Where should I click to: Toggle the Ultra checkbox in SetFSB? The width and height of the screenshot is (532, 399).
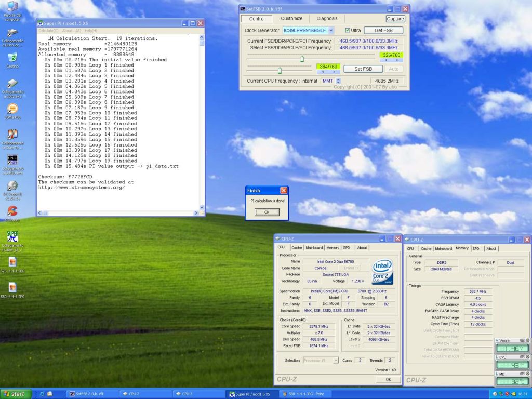347,30
